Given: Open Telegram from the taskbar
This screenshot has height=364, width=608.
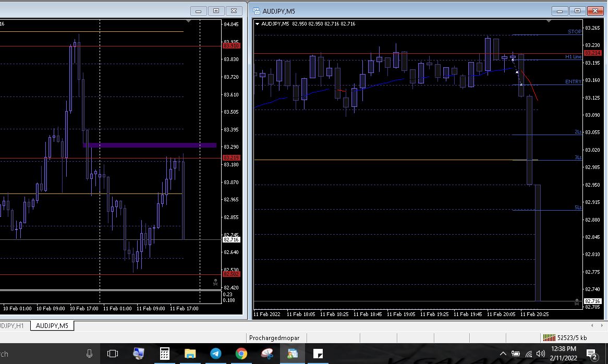Looking at the screenshot, I should click(215, 354).
